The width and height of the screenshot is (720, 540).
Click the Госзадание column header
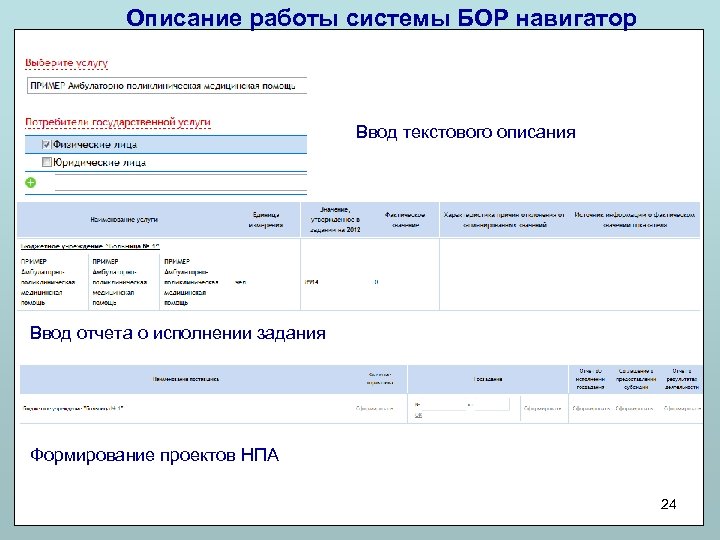488,379
